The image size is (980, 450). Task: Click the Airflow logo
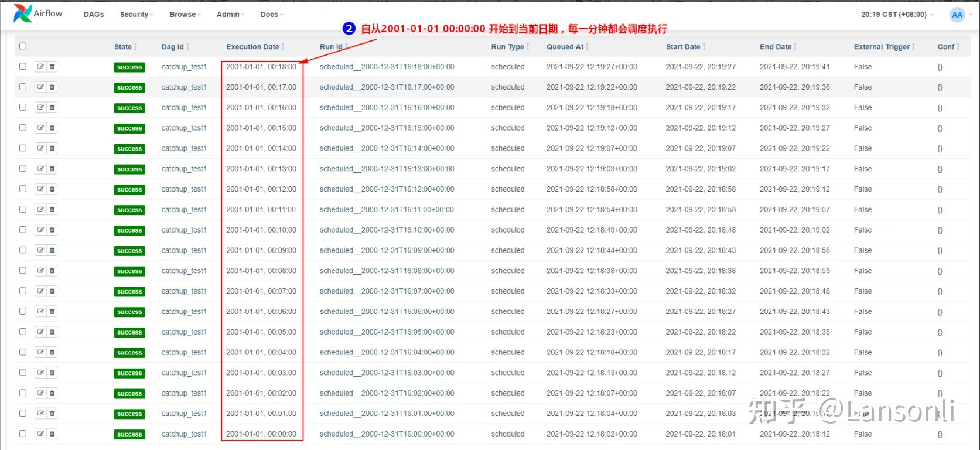(37, 13)
